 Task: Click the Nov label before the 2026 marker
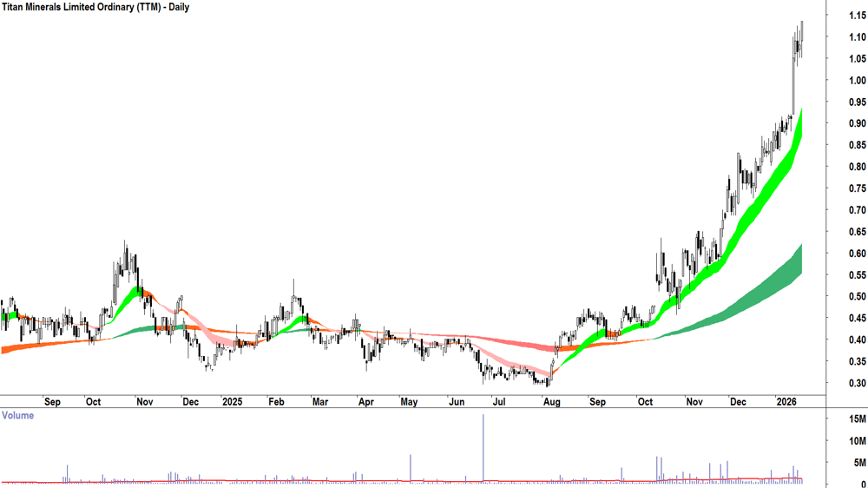point(694,401)
